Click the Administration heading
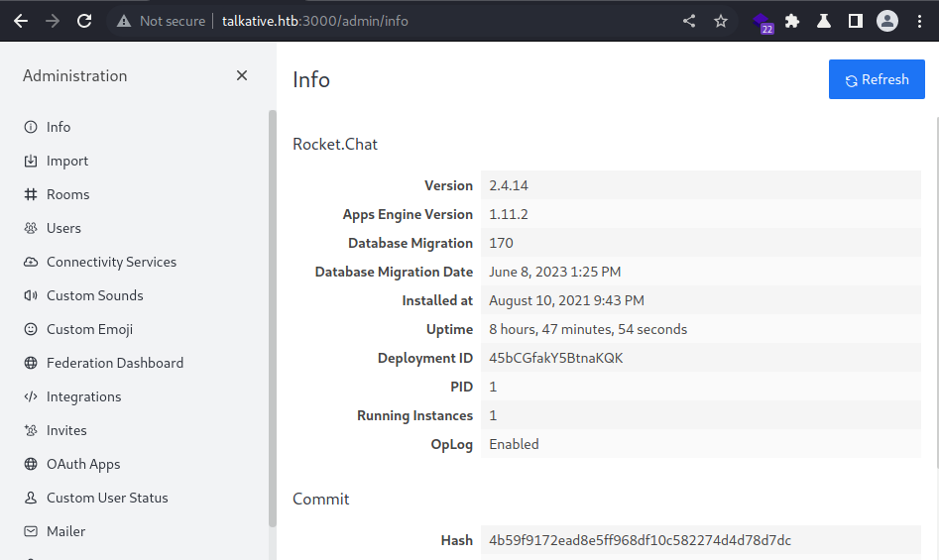This screenshot has width=939, height=560. tap(74, 76)
